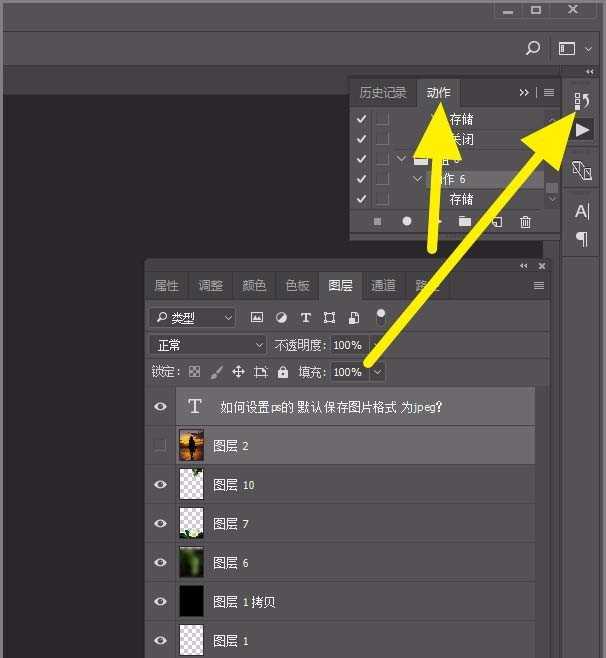Filter layers by adjustment icon
Screen dimensions: 606x658
point(281,318)
